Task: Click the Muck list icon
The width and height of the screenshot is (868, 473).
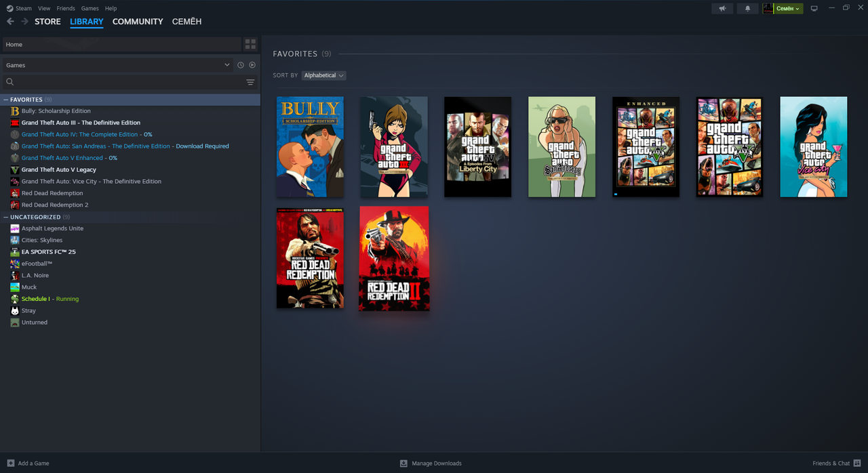Action: point(15,287)
